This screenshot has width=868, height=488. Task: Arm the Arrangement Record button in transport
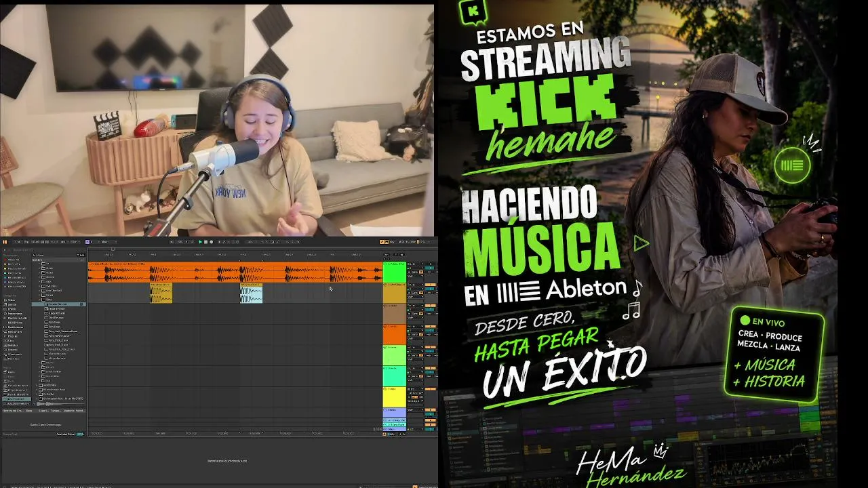click(x=211, y=242)
